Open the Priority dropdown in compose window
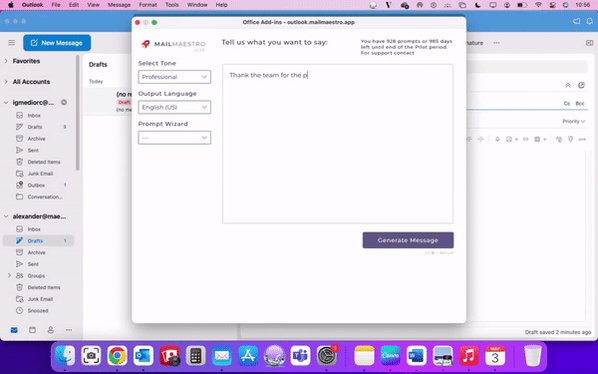The width and height of the screenshot is (598, 374). pyautogui.click(x=574, y=121)
